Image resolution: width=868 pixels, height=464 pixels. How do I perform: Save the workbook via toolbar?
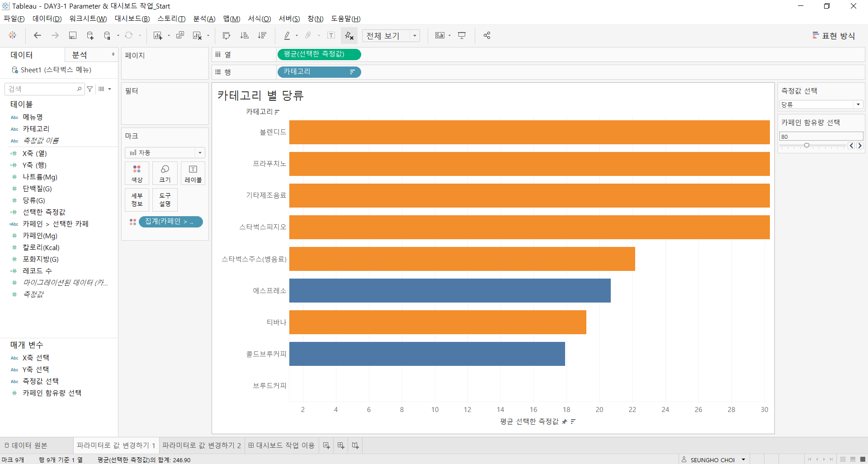pos(72,35)
